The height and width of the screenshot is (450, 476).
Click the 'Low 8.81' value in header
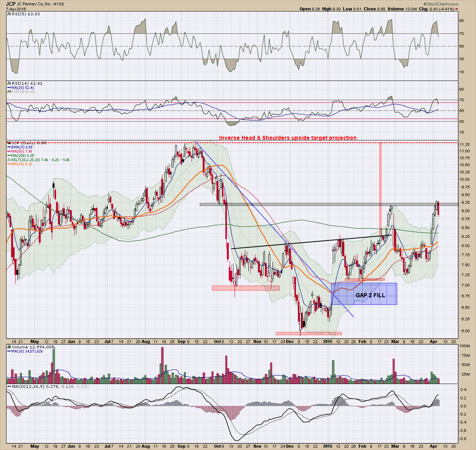pos(352,9)
